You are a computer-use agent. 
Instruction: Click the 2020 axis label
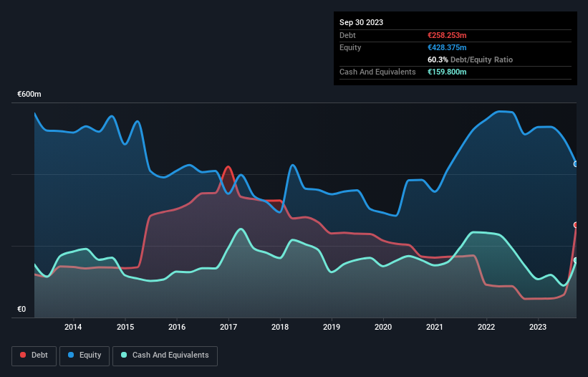coord(383,327)
